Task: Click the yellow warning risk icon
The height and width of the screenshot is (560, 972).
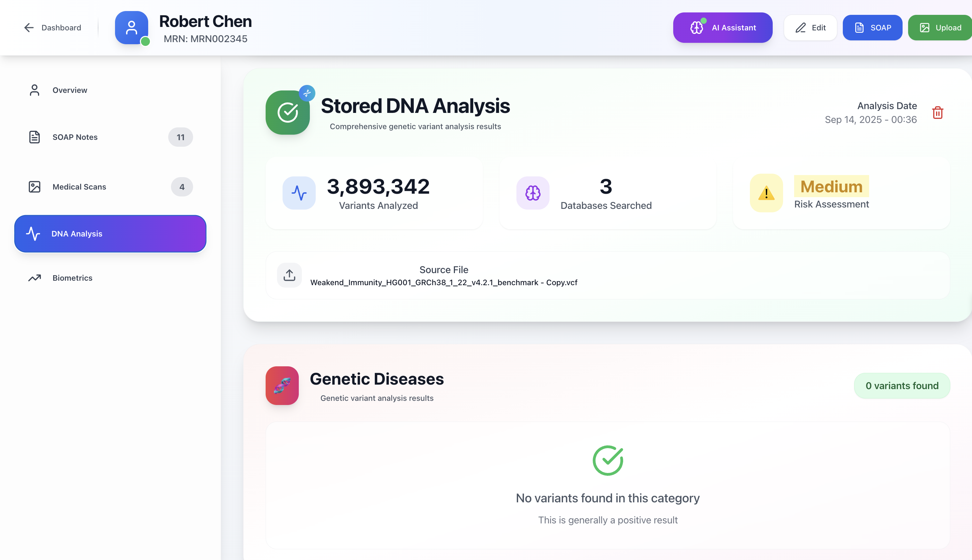Action: [766, 193]
